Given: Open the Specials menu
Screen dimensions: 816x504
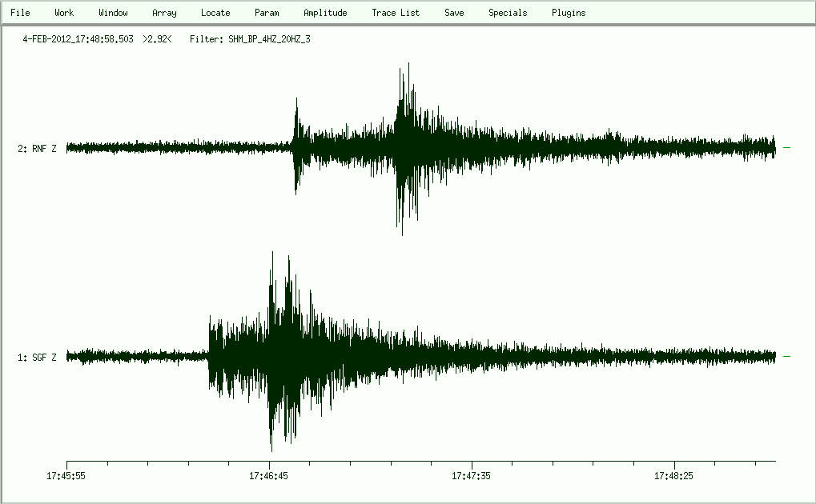Looking at the screenshot, I should coord(508,13).
